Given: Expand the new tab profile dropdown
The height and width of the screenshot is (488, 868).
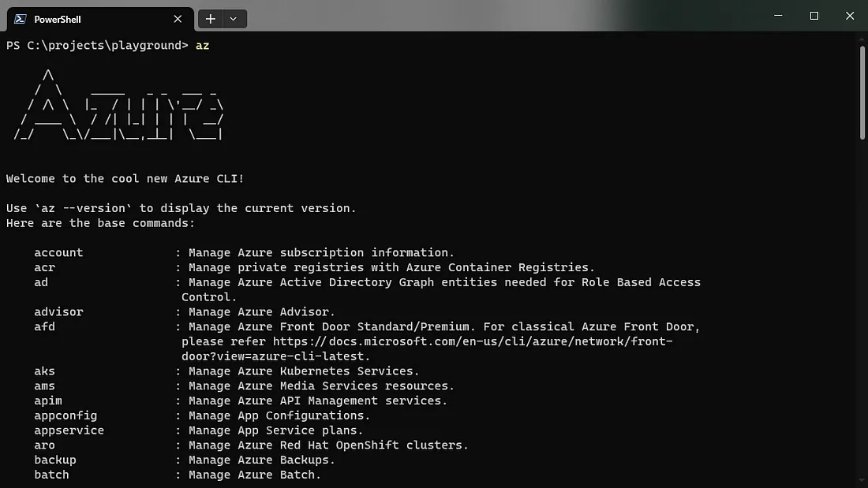Looking at the screenshot, I should (234, 19).
